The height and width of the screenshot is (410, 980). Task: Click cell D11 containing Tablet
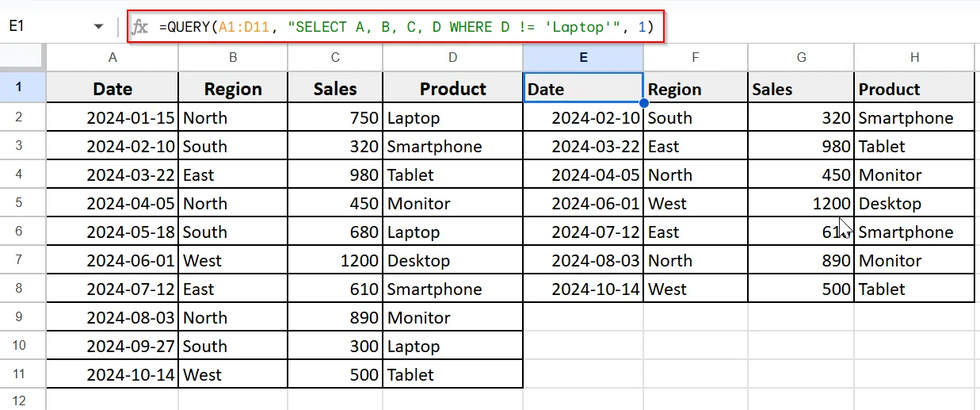pos(452,374)
